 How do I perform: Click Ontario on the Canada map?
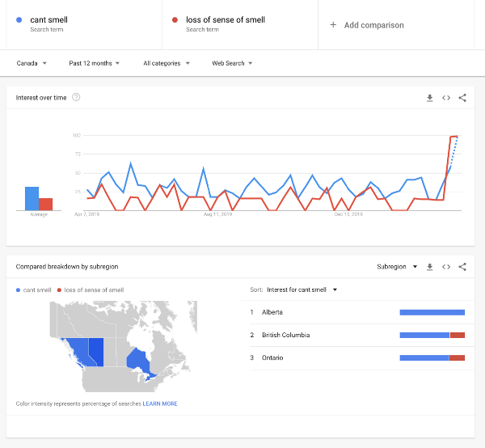pyautogui.click(x=138, y=361)
